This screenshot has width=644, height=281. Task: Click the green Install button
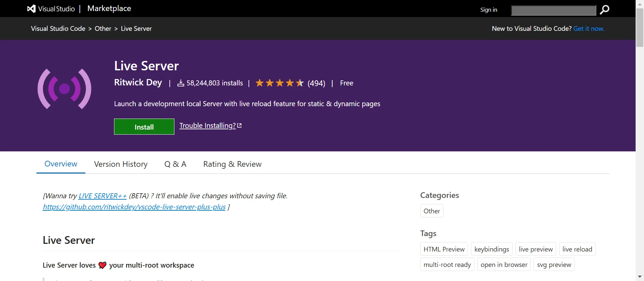click(x=144, y=127)
